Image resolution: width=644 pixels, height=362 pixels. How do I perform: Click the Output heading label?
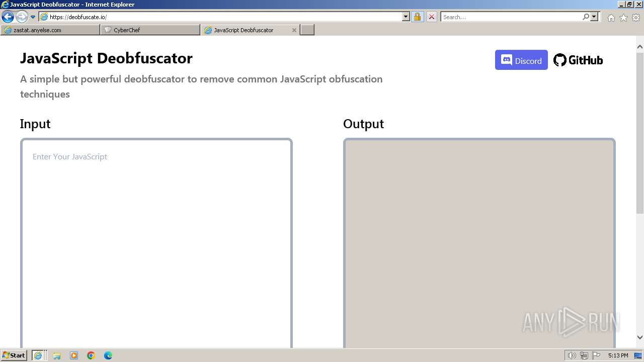click(x=363, y=124)
